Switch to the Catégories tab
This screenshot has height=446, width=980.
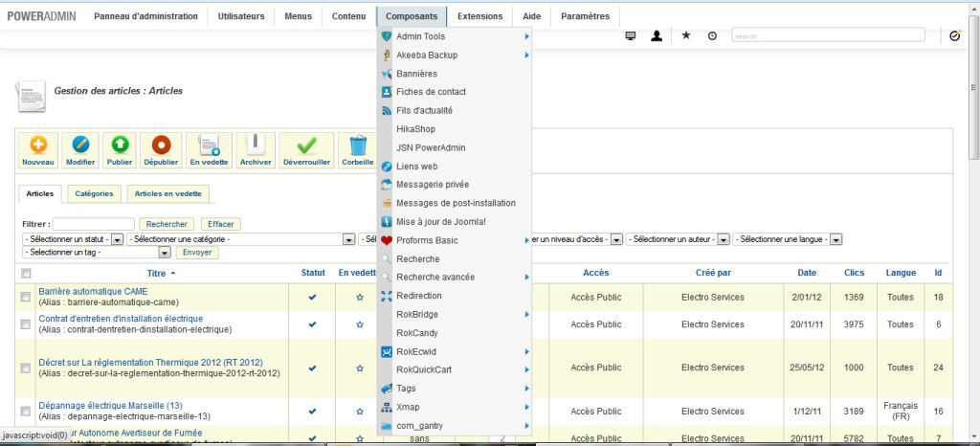95,193
